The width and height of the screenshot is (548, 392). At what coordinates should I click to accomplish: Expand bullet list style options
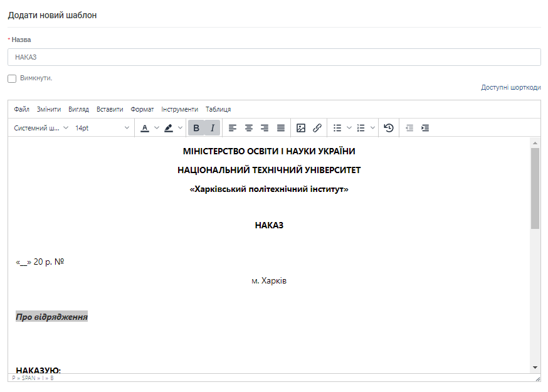tap(349, 128)
